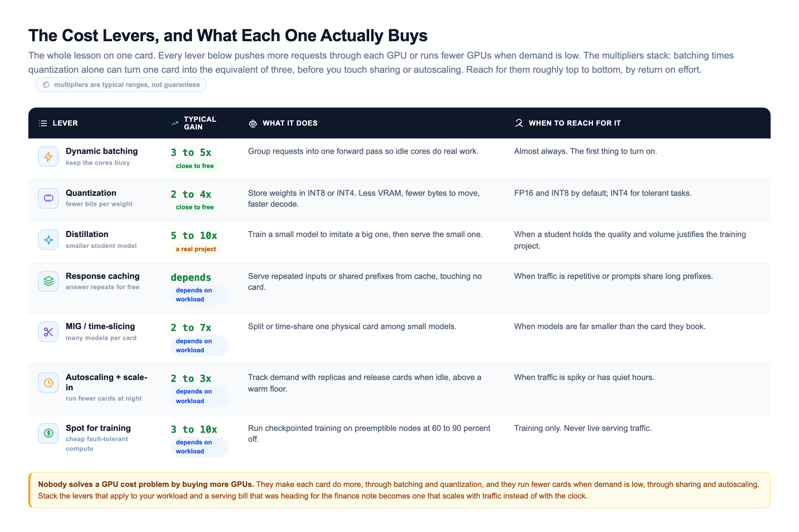Click the '5 to 10x' gain for Distillation

click(x=194, y=235)
